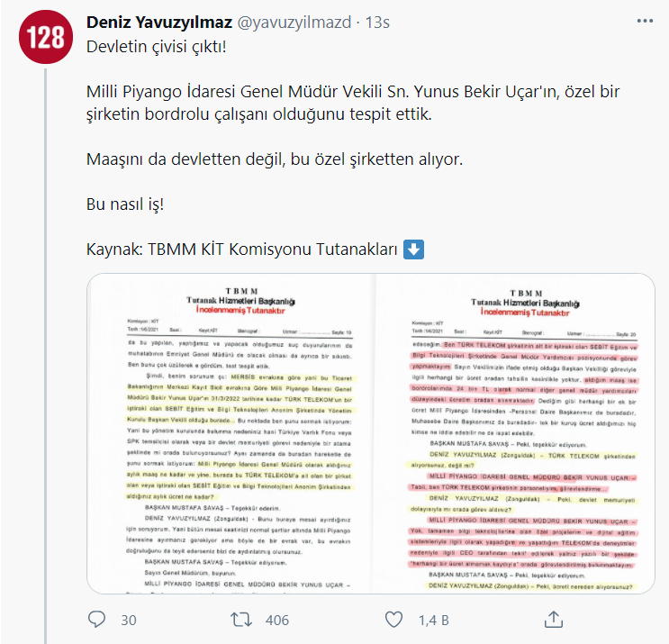Image resolution: width=669 pixels, height=644 pixels.
Task: Open Deniz Yavuzyılmaz profile name link
Action: coord(159,23)
